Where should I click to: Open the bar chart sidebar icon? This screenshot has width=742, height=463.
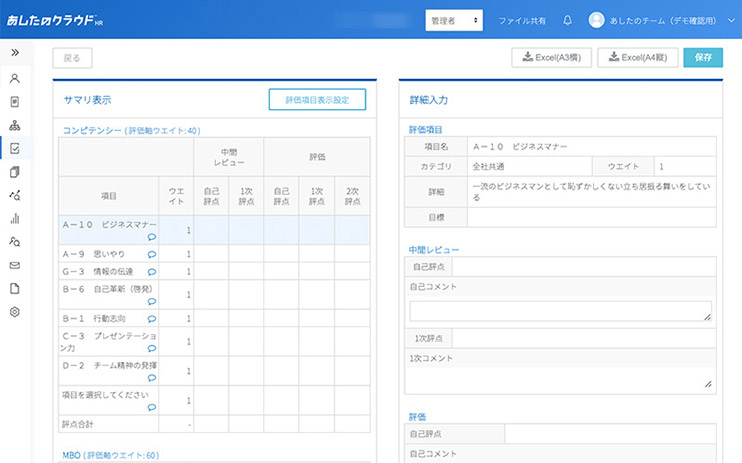(x=15, y=218)
